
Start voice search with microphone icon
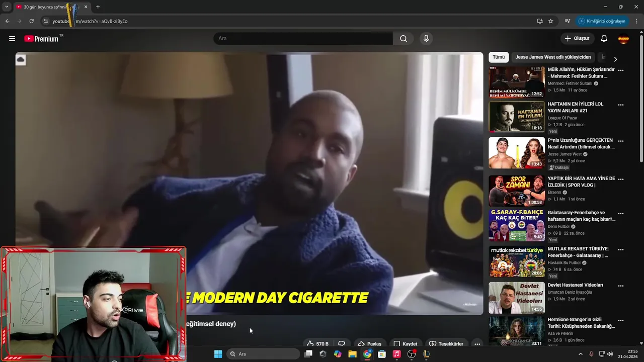click(x=426, y=39)
